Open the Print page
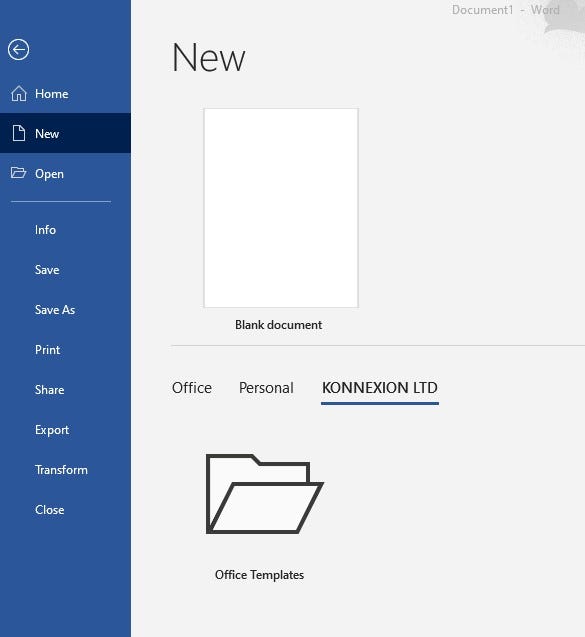Viewport: 585px width, 637px height. 65,350
